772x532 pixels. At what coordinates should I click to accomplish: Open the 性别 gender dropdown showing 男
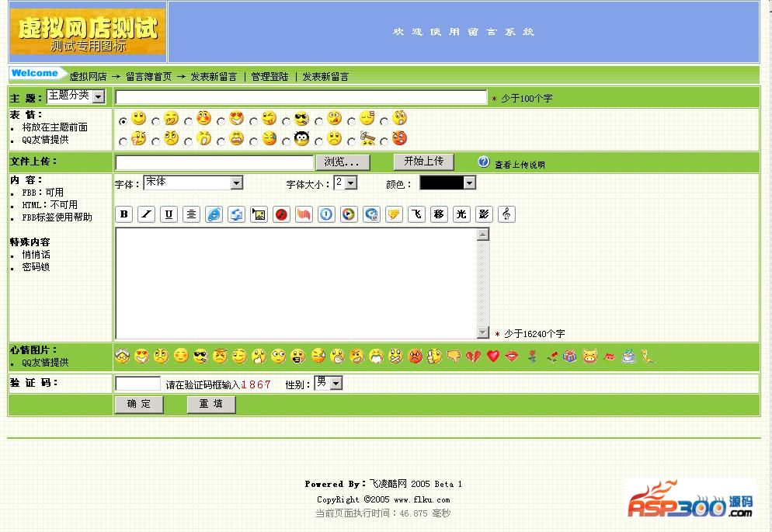tap(328, 383)
